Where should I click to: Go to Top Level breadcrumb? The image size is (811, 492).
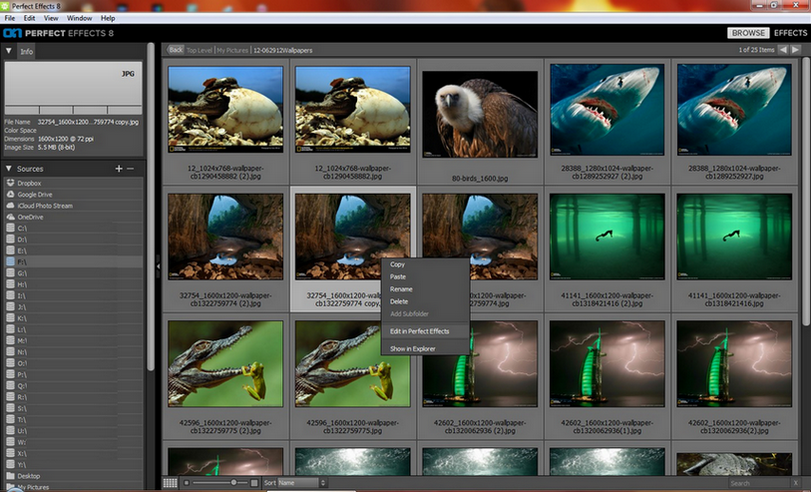[199, 50]
